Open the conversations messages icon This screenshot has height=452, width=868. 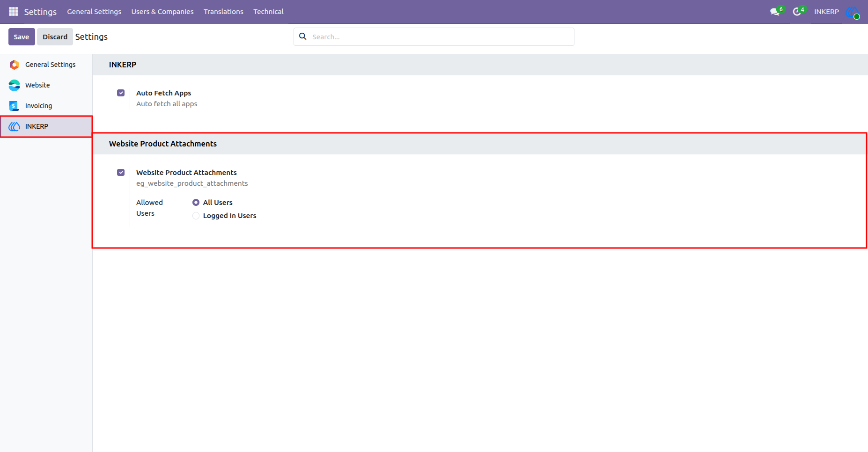coord(775,12)
